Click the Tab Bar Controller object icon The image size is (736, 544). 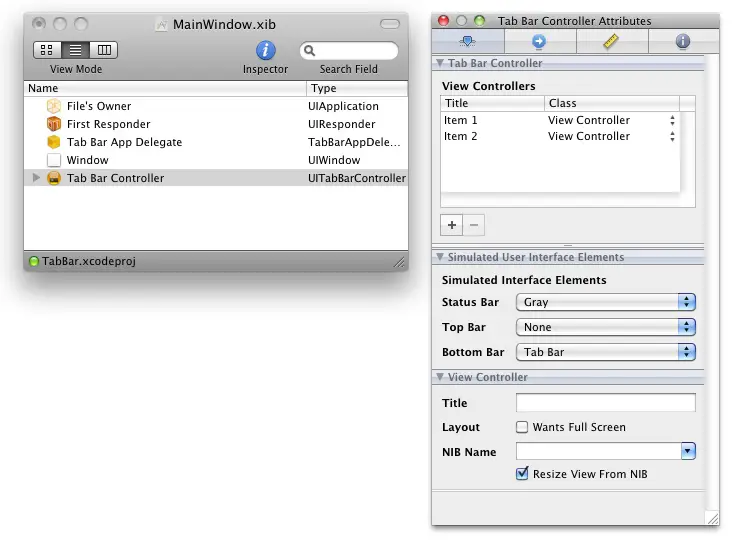click(x=54, y=178)
